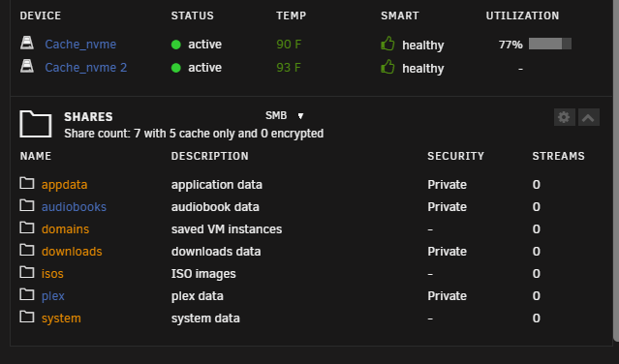Click the 77% utilization bar
The image size is (619, 364).
tap(550, 44)
